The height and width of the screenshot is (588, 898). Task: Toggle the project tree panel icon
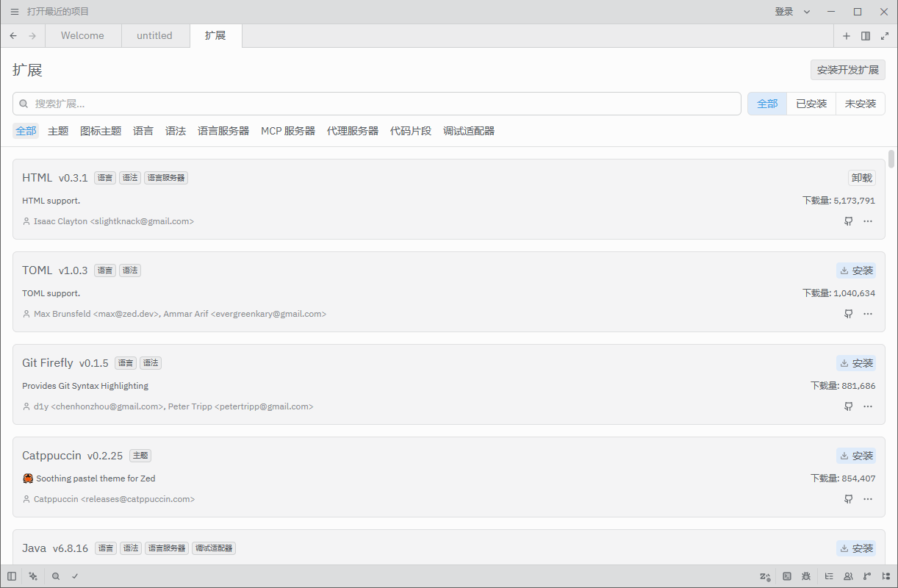pos(886,576)
